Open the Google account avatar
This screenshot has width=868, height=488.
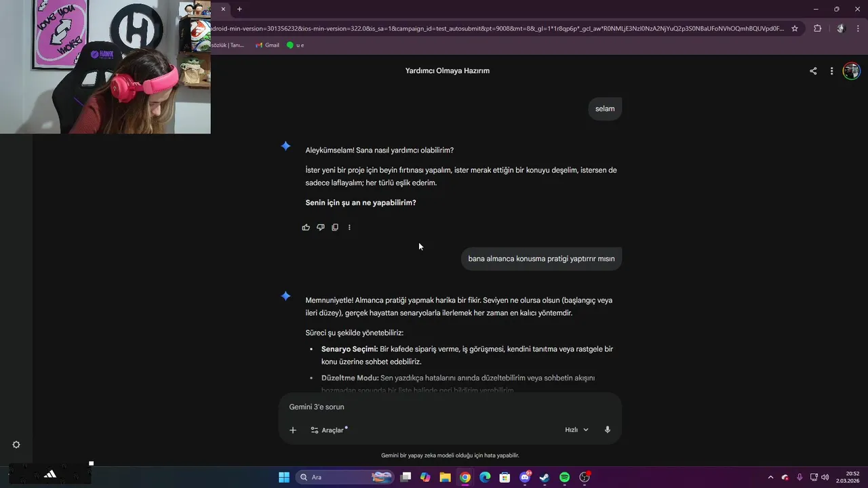851,70
